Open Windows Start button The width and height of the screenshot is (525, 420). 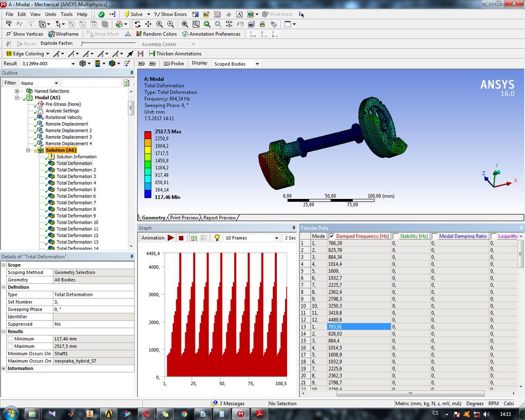click(x=11, y=414)
